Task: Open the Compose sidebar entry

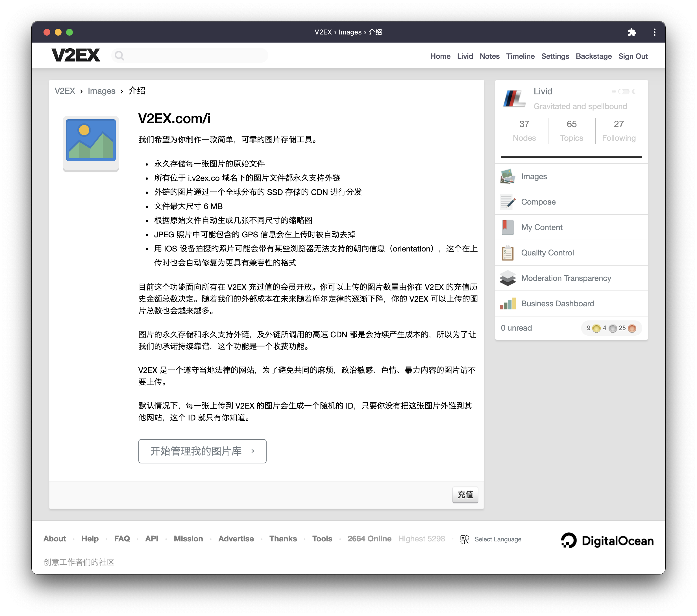Action: [572, 202]
